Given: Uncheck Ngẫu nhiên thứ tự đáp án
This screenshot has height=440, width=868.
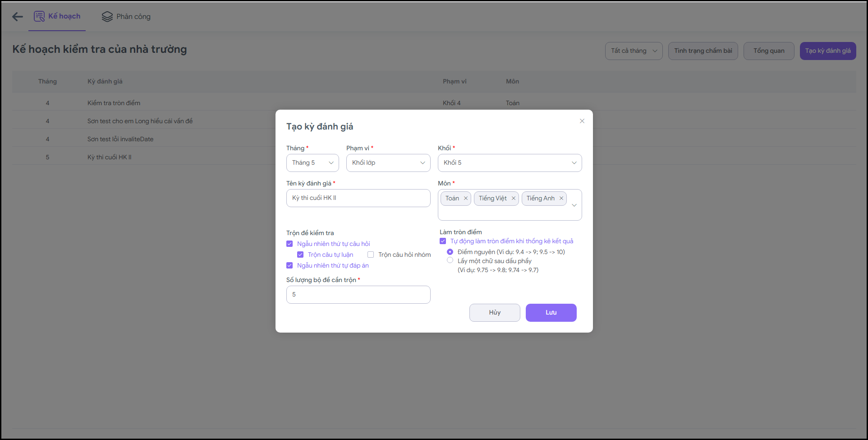Looking at the screenshot, I should [x=289, y=265].
